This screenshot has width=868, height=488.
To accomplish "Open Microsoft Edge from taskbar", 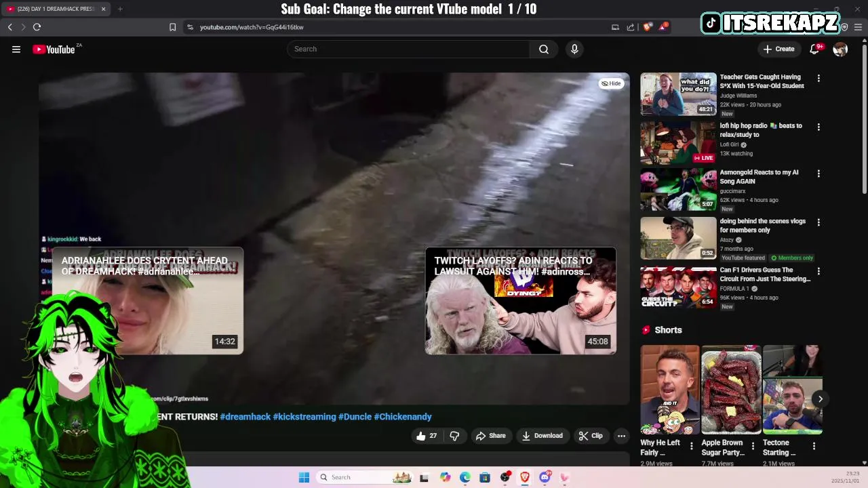I will 465,477.
